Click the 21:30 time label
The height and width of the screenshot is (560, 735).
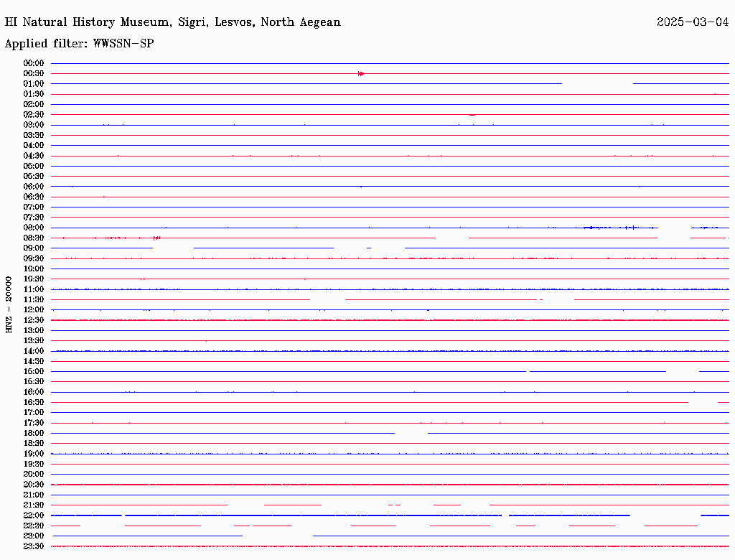point(33,505)
